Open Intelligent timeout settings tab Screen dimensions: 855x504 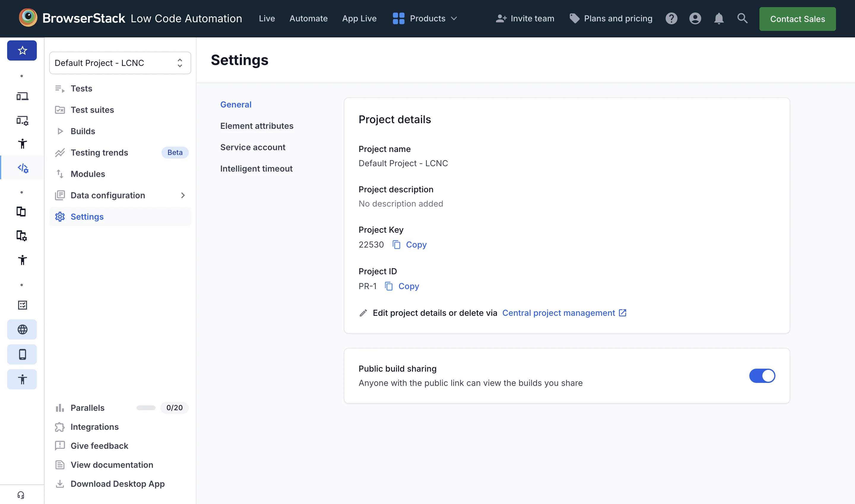pyautogui.click(x=256, y=169)
